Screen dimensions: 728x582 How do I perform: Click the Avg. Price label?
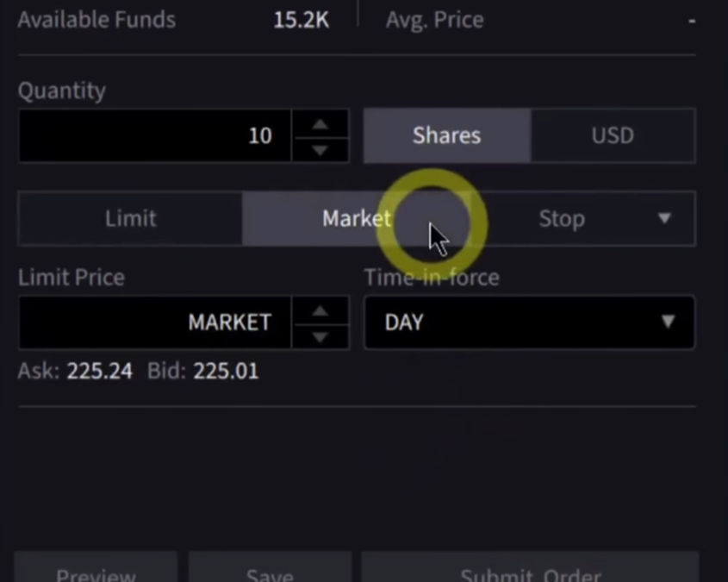click(434, 19)
